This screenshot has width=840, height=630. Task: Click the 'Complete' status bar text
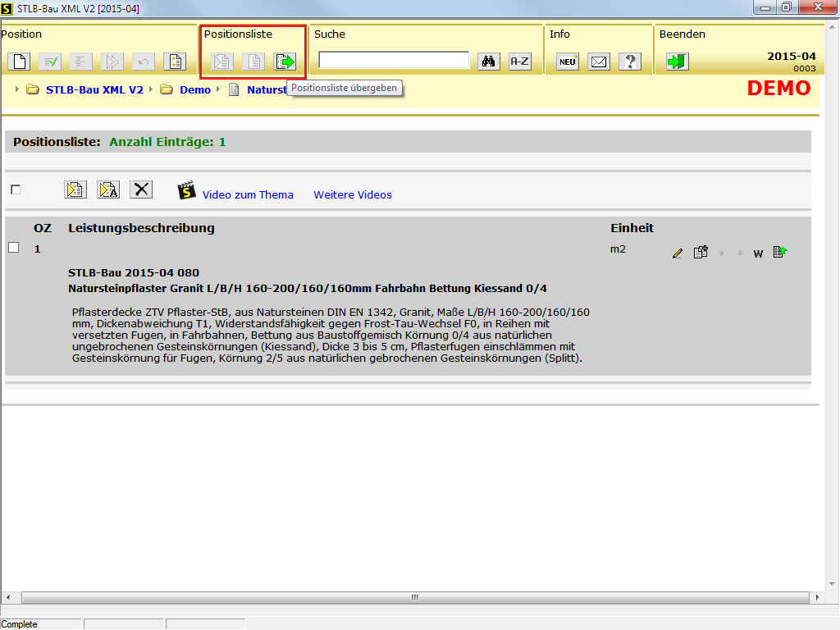(x=20, y=624)
